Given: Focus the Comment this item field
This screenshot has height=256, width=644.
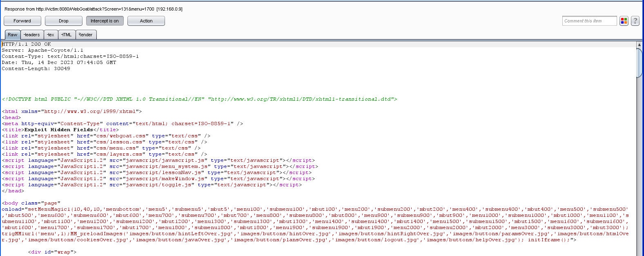Looking at the screenshot, I should pos(589,21).
